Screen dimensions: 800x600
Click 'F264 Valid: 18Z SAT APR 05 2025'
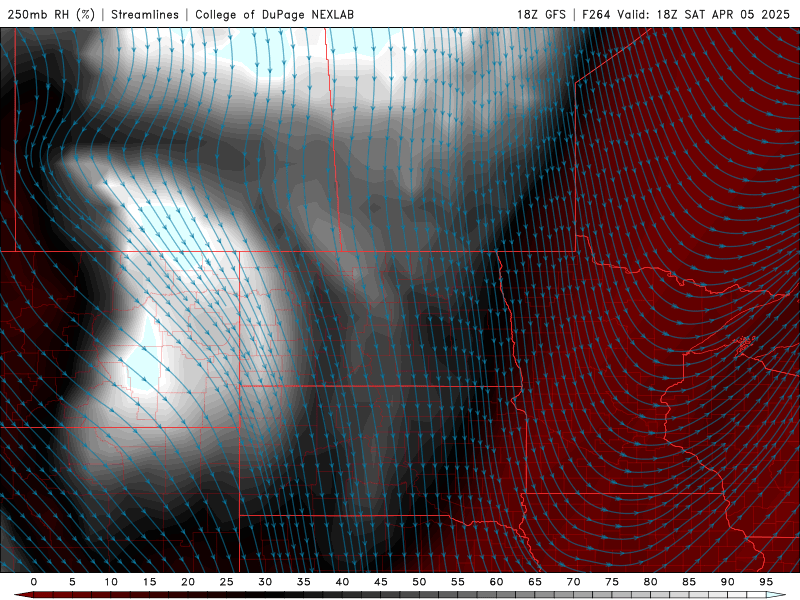point(686,14)
